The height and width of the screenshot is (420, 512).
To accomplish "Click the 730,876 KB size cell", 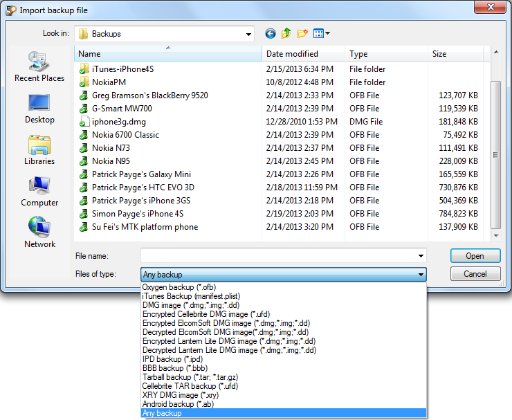I will 459,188.
